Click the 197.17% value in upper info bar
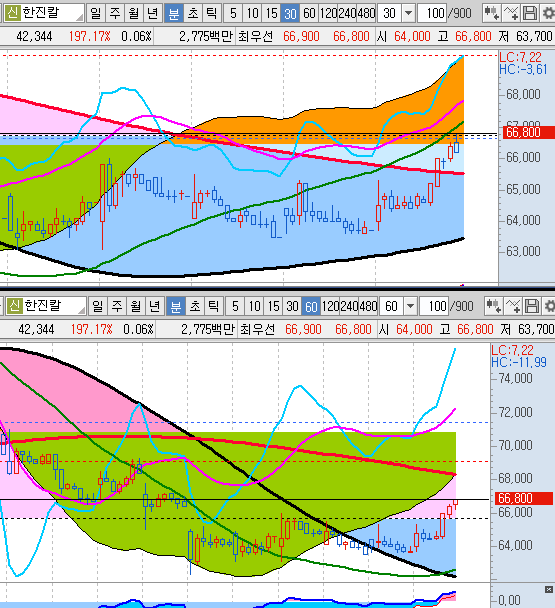This screenshot has height=608, width=555. [90, 36]
